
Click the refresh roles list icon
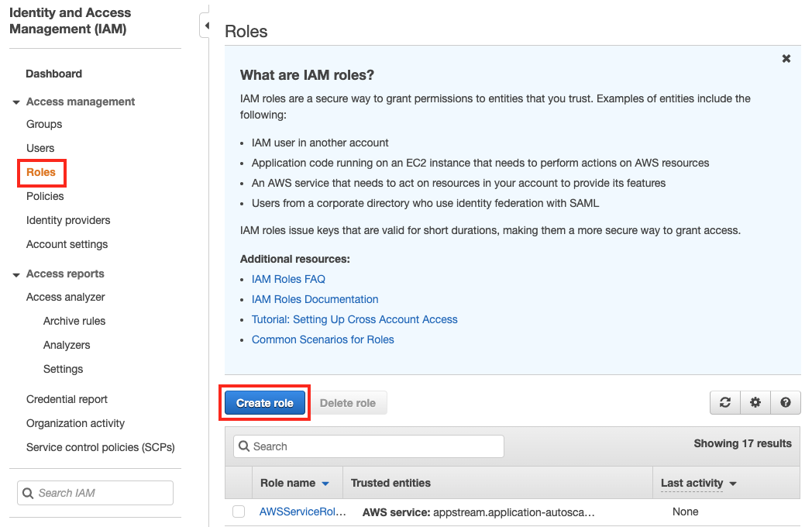[725, 402]
